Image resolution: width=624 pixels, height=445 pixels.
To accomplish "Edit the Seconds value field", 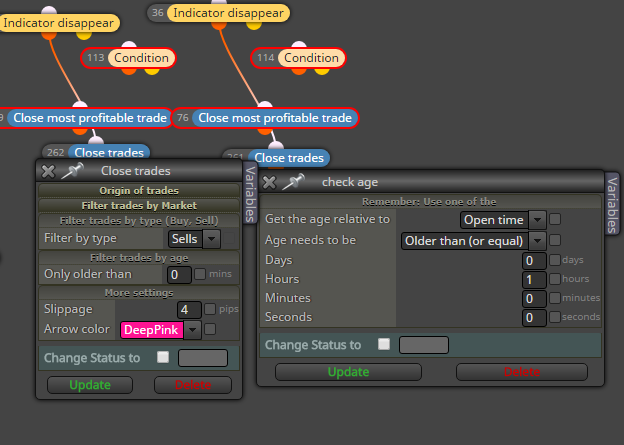I will tap(534, 318).
